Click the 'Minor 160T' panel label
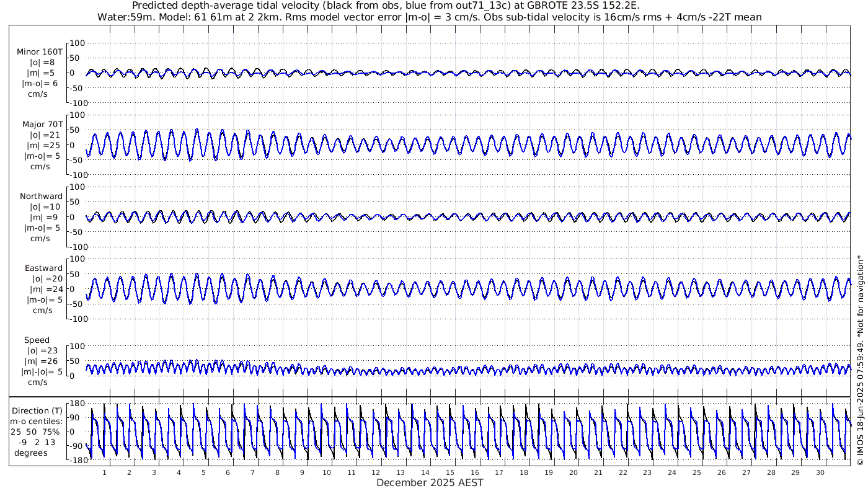 (40, 52)
